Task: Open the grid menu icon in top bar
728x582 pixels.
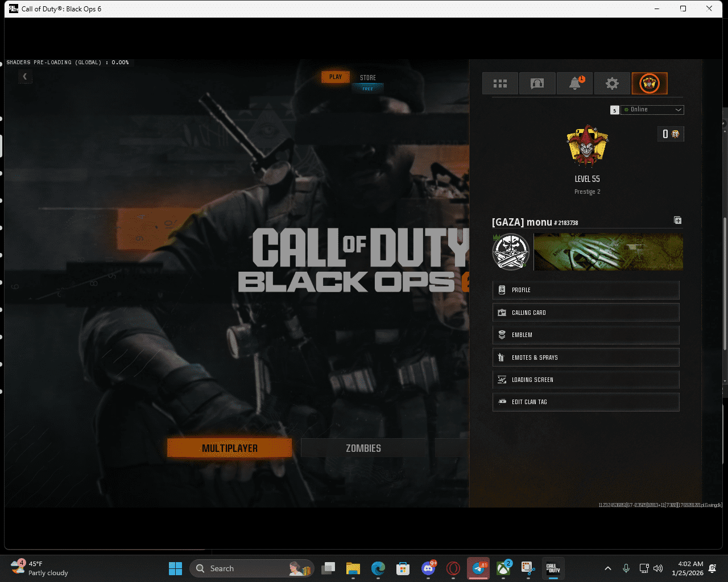Action: [500, 84]
